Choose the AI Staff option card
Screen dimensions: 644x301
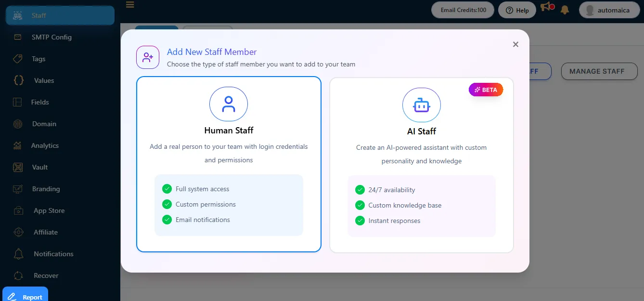coord(421,165)
